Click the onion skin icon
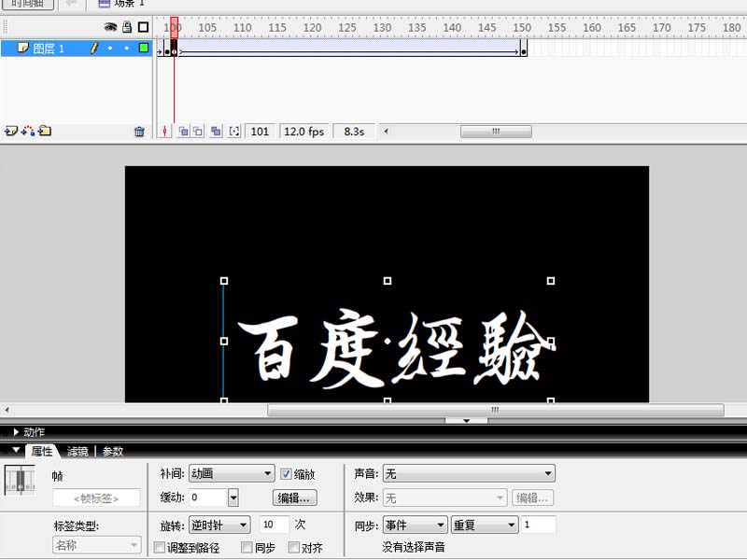The width and height of the screenshot is (747, 560). point(183,132)
